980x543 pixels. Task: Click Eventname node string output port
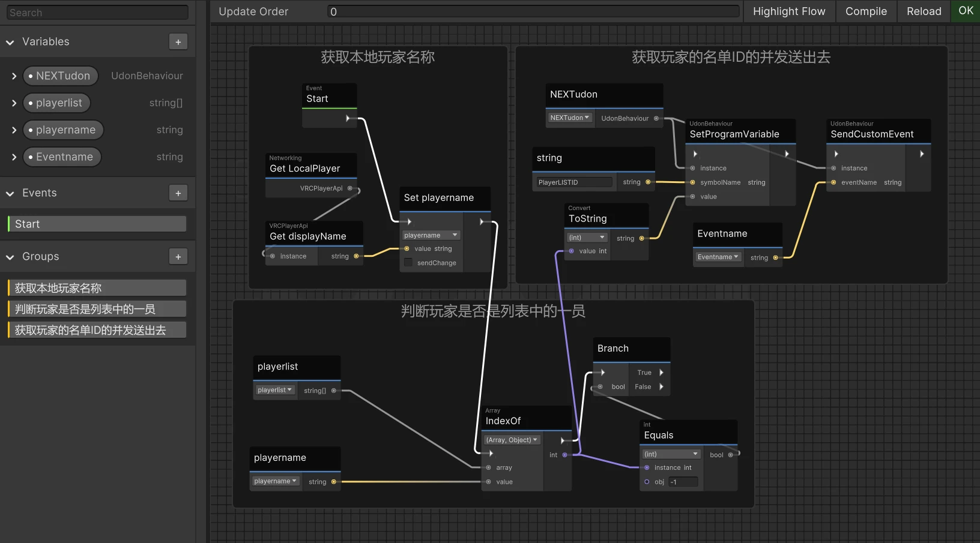775,258
